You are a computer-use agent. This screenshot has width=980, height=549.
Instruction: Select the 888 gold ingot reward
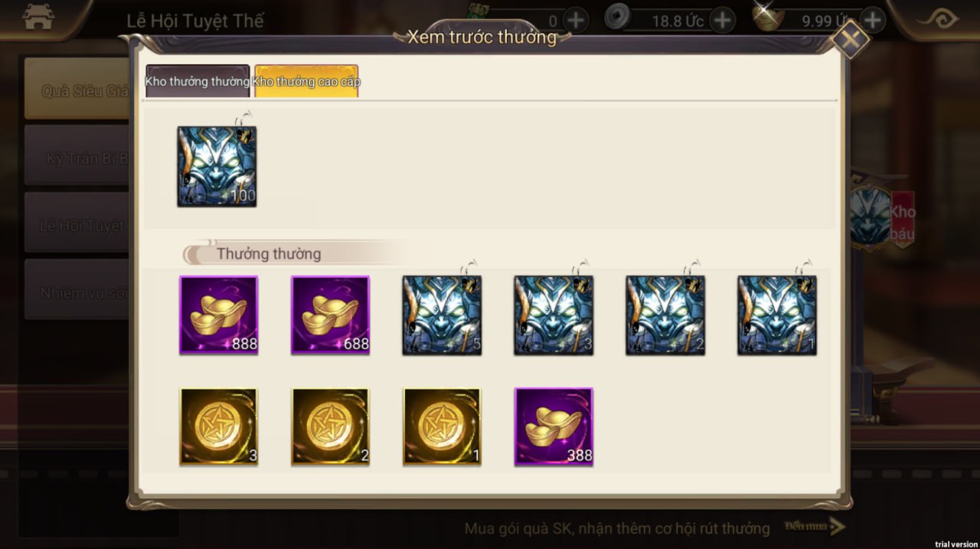click(219, 315)
